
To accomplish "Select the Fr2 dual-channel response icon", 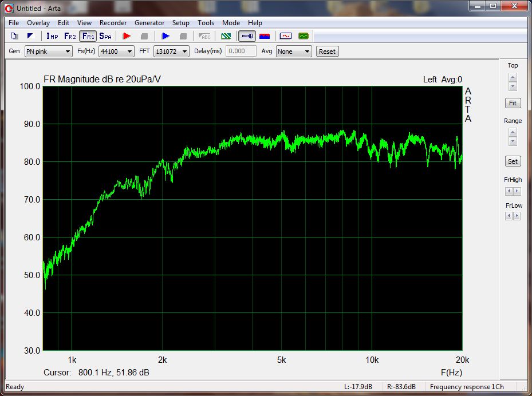I will pyautogui.click(x=70, y=36).
